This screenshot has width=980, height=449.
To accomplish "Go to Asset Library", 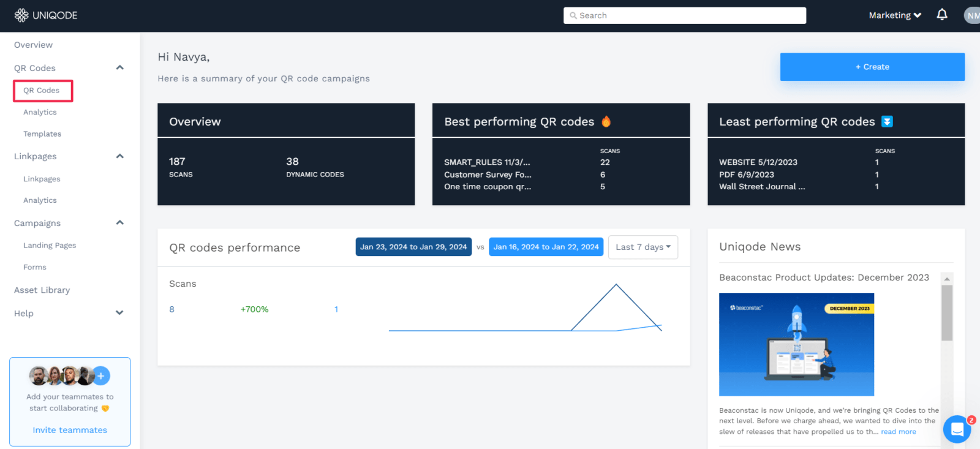I will 42,290.
